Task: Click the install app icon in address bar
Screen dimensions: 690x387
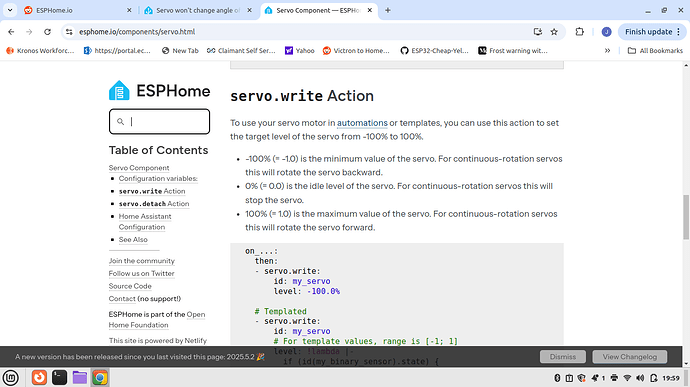Action: pyautogui.click(x=537, y=32)
